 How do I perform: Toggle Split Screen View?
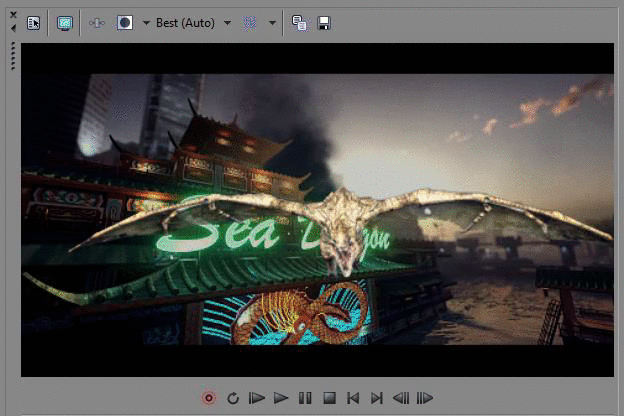125,23
